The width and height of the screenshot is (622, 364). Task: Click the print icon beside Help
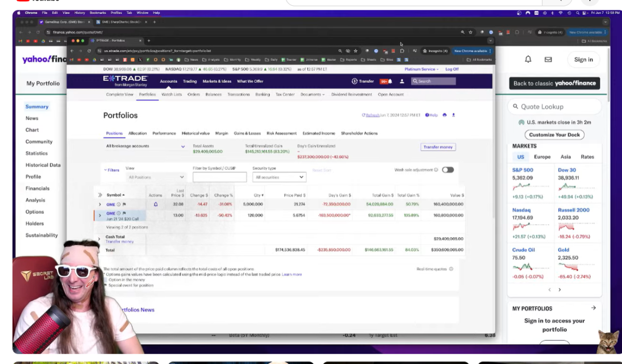(x=444, y=115)
